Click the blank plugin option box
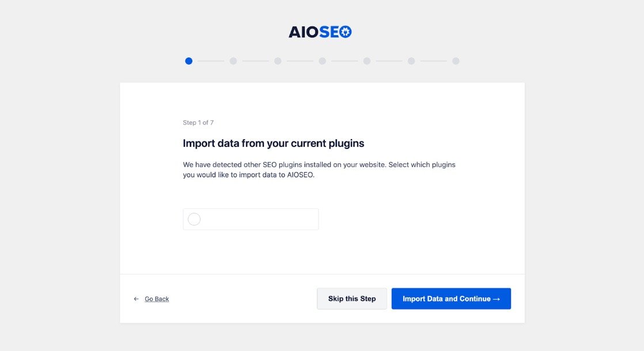 [x=259, y=219]
